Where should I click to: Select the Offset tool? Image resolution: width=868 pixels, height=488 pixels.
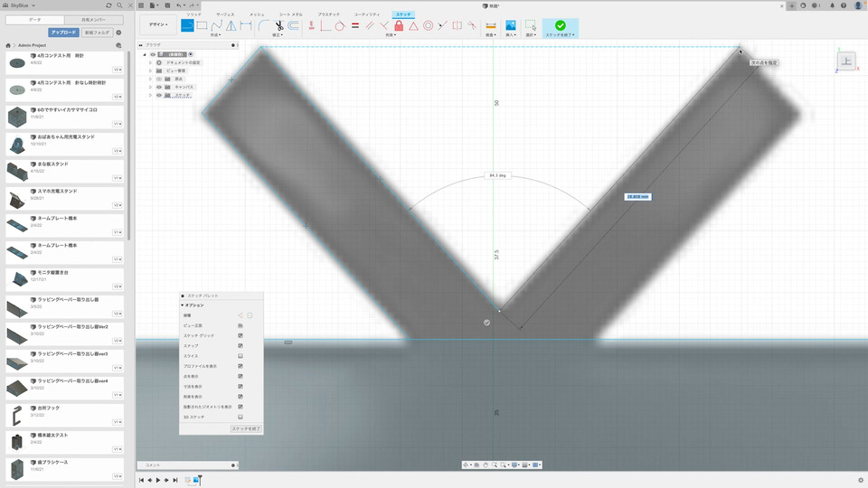(293, 25)
